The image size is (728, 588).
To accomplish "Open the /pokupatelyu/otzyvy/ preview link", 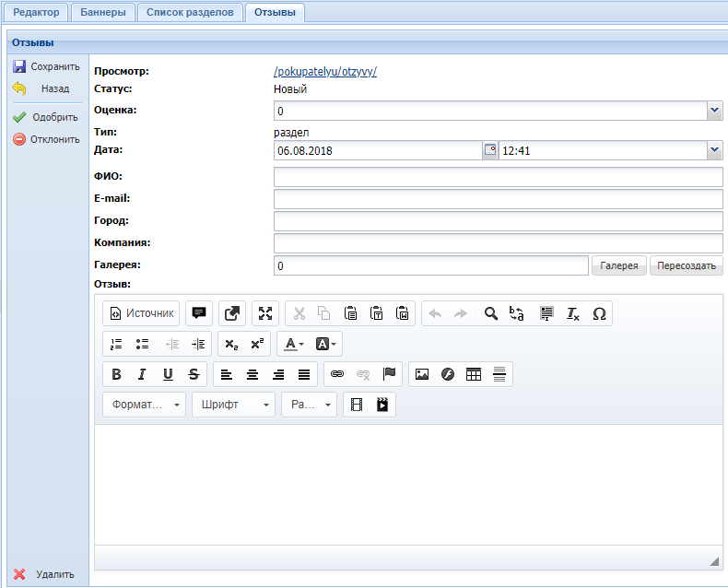I will [x=325, y=72].
